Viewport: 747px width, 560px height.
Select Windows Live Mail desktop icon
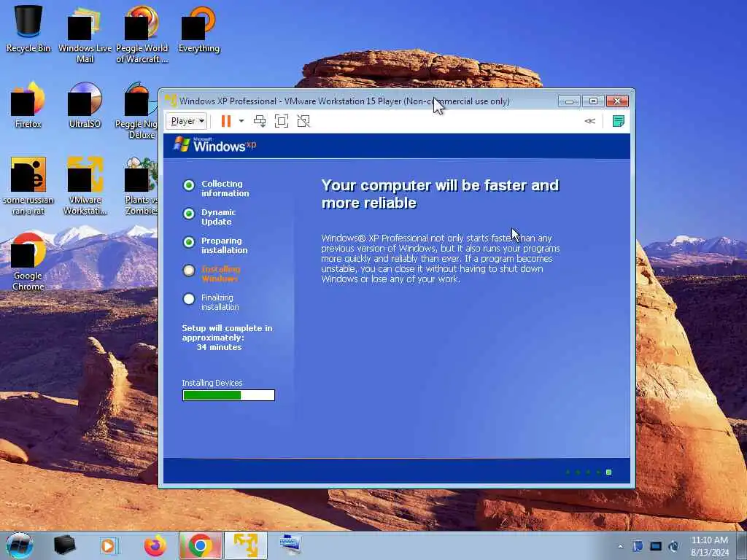click(85, 34)
